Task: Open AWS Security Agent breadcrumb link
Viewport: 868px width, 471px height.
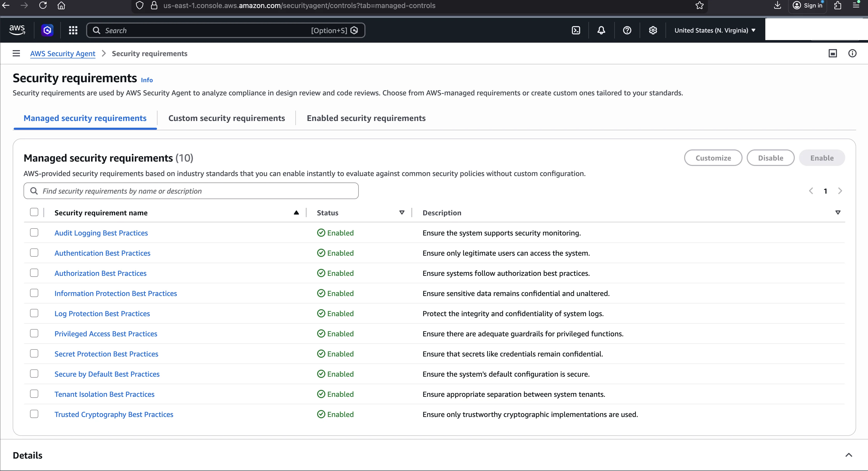Action: click(63, 54)
